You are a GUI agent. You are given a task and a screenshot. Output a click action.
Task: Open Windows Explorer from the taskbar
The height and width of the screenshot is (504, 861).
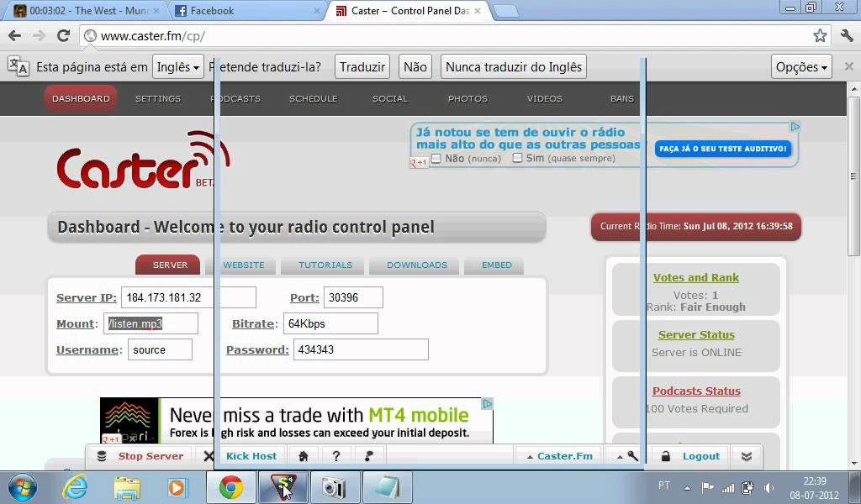coord(127,487)
